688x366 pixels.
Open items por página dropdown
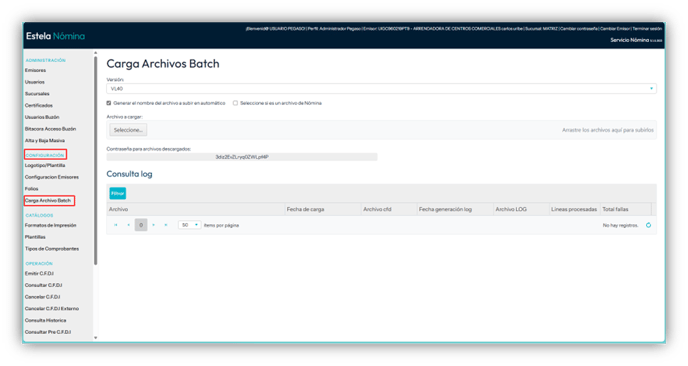pyautogui.click(x=190, y=225)
